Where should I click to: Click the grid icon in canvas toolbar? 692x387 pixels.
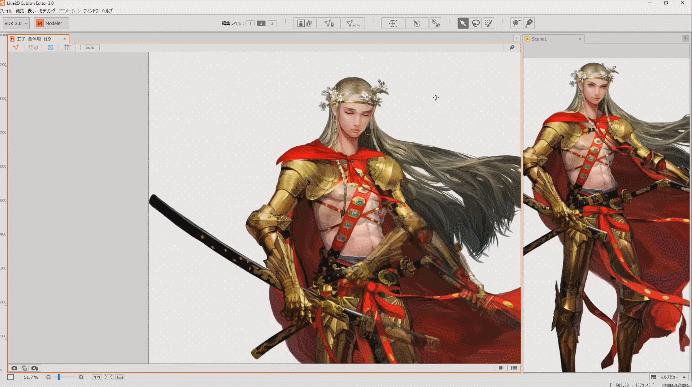point(67,47)
